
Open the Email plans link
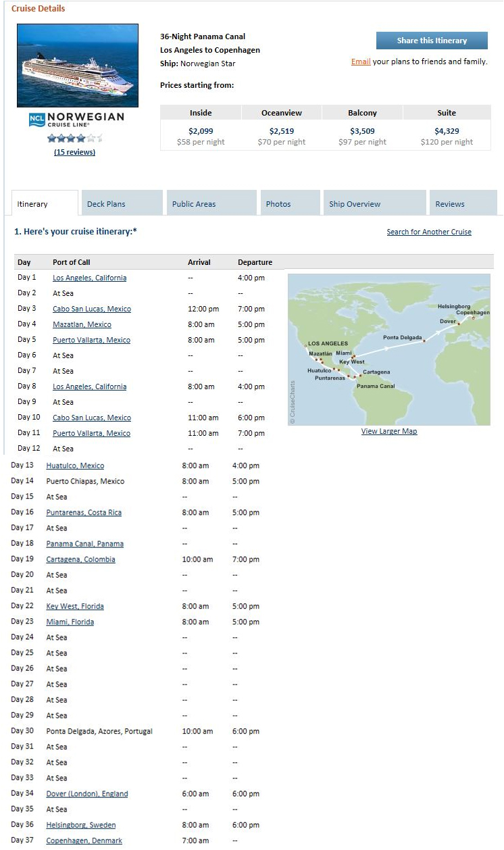[361, 61]
